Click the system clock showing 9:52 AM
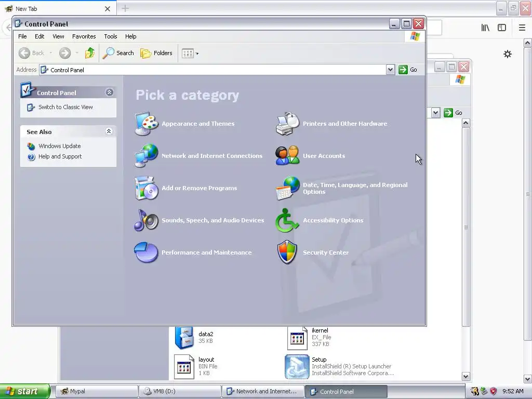The height and width of the screenshot is (399, 532). point(513,391)
